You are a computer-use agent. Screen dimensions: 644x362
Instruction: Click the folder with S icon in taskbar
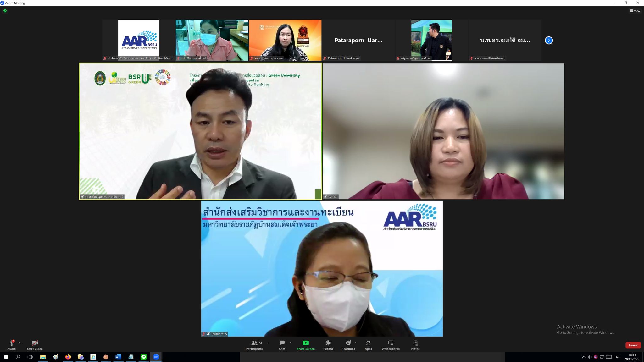80,357
